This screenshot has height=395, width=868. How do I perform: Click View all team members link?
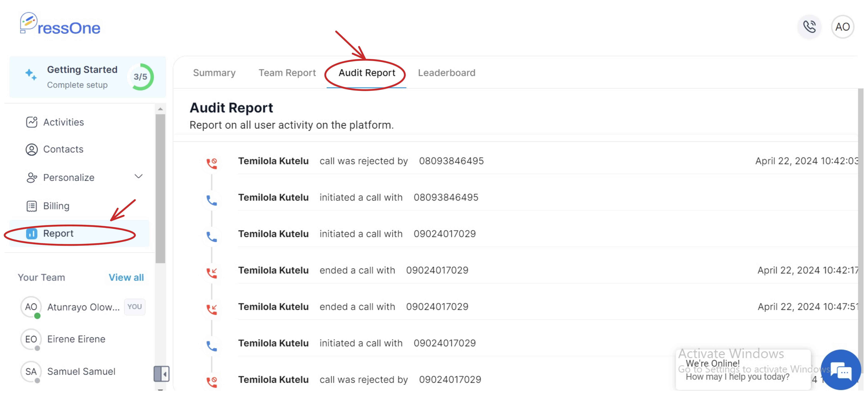[126, 277]
